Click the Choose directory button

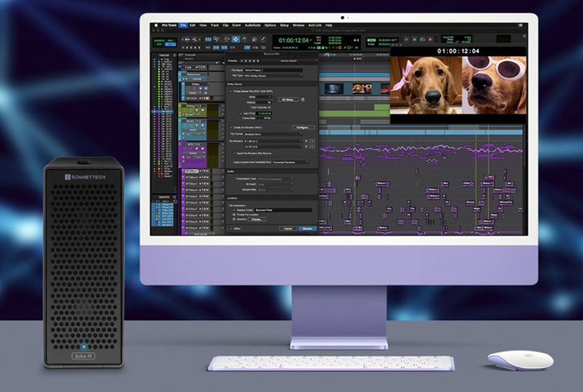[257, 219]
